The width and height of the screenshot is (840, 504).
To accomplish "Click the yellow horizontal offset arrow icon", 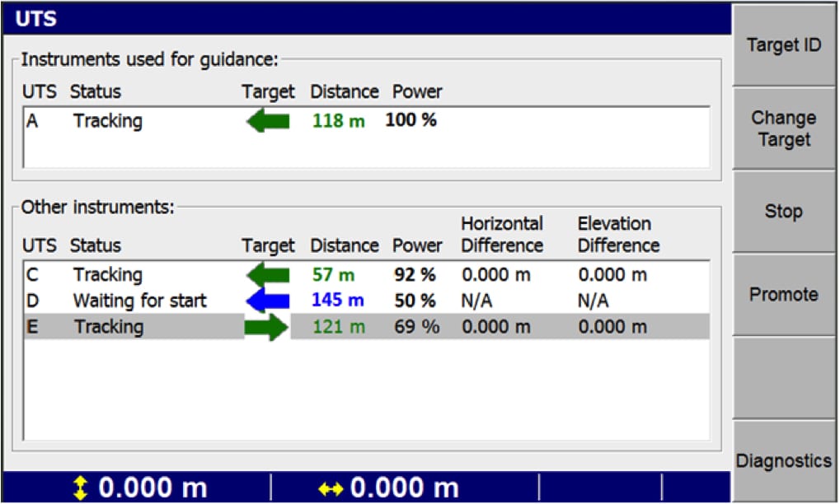I will pos(331,488).
